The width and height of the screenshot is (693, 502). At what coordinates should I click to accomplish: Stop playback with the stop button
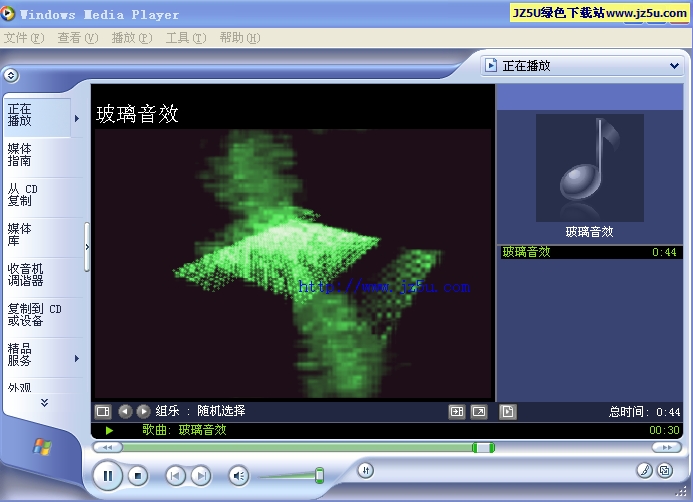click(x=138, y=476)
